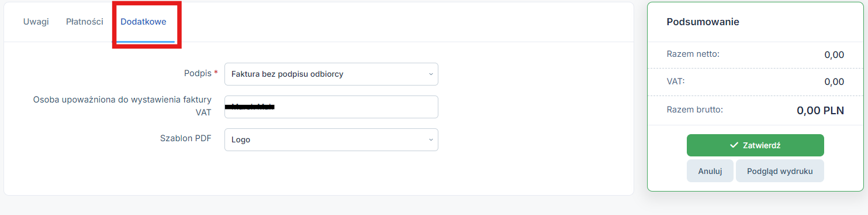868x215 pixels.
Task: Click the Razem netto label text
Action: point(693,54)
